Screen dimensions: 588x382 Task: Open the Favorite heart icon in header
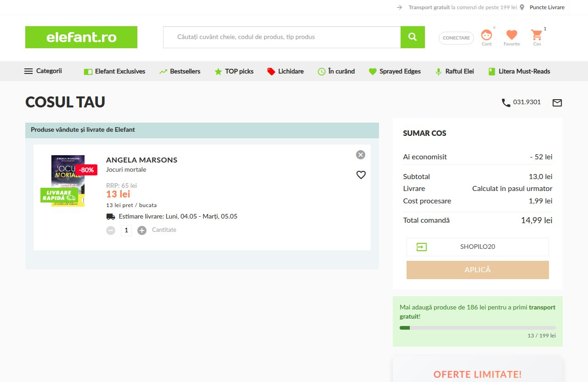tap(512, 35)
